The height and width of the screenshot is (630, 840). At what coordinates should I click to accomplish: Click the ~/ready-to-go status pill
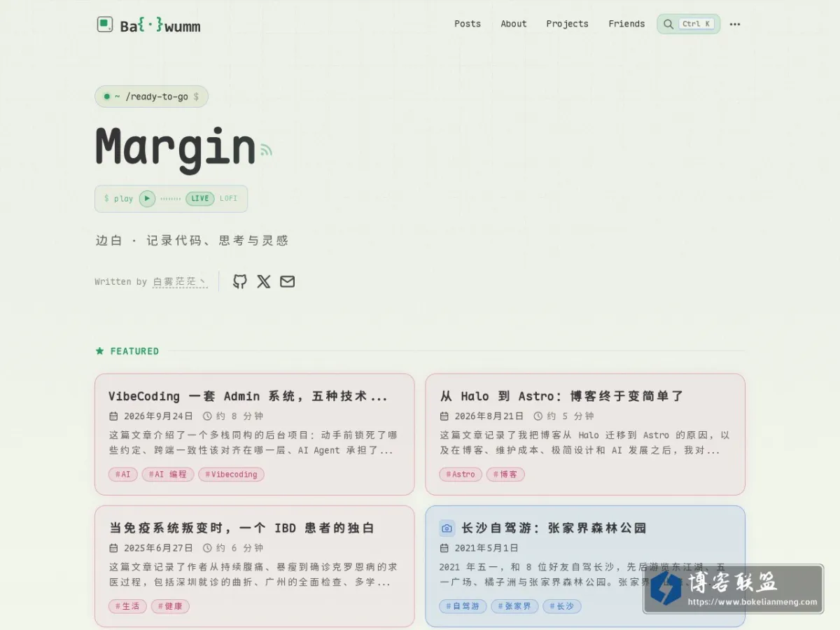[x=151, y=97]
